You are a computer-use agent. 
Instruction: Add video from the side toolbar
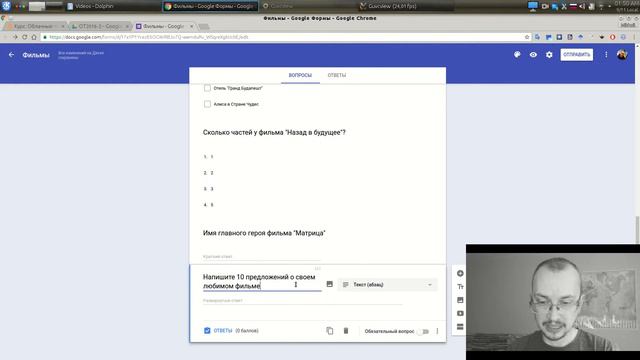pos(460,313)
